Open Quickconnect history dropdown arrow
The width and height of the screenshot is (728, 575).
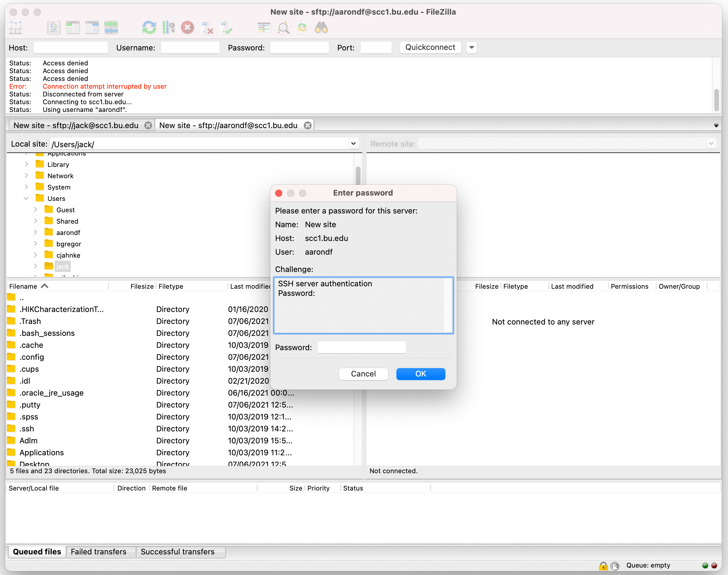point(472,47)
